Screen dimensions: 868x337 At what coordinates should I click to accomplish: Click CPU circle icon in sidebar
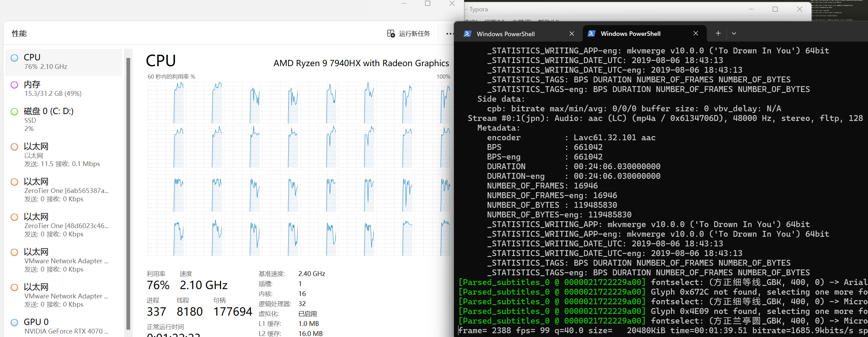[x=14, y=58]
